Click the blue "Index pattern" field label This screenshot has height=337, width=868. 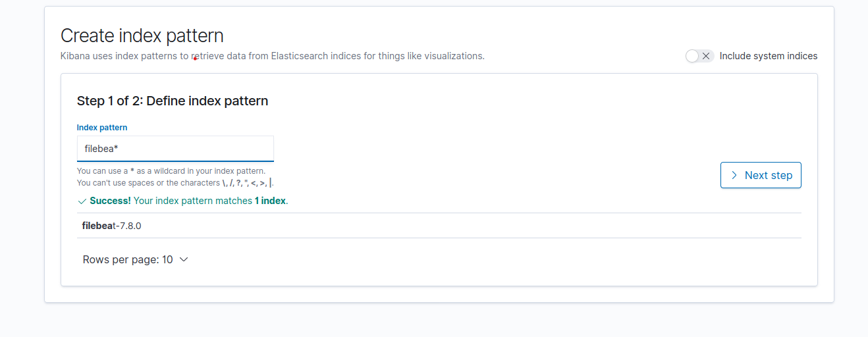coord(102,127)
